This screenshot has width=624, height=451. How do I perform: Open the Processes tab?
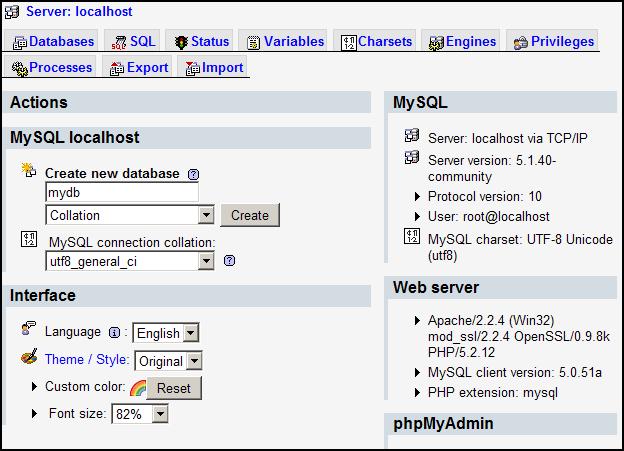tap(52, 68)
